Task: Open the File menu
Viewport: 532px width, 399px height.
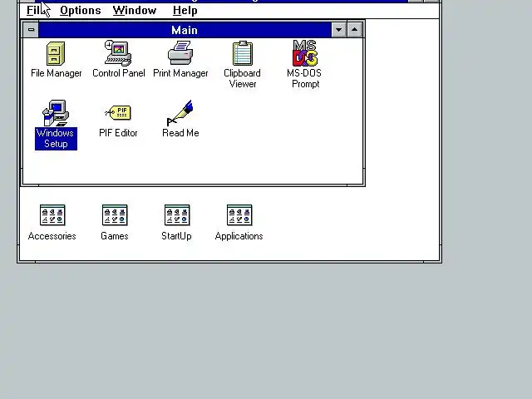Action: [x=35, y=11]
